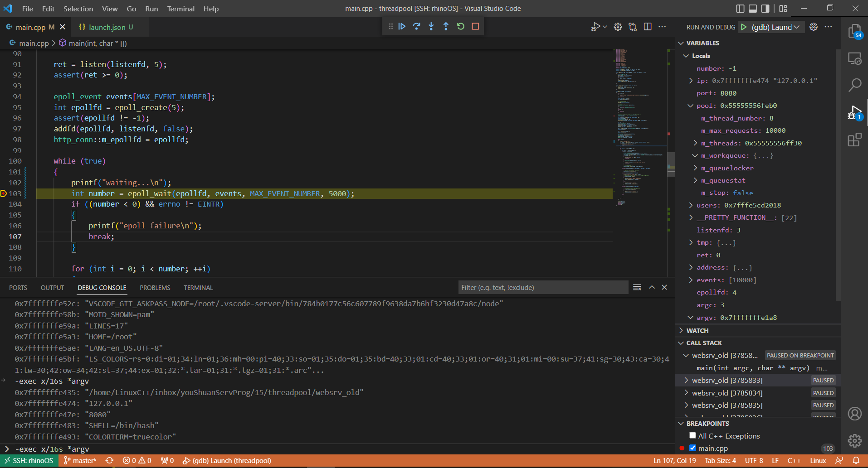Image resolution: width=868 pixels, height=468 pixels.
Task: Click the code minimap overview
Action: 639,127
